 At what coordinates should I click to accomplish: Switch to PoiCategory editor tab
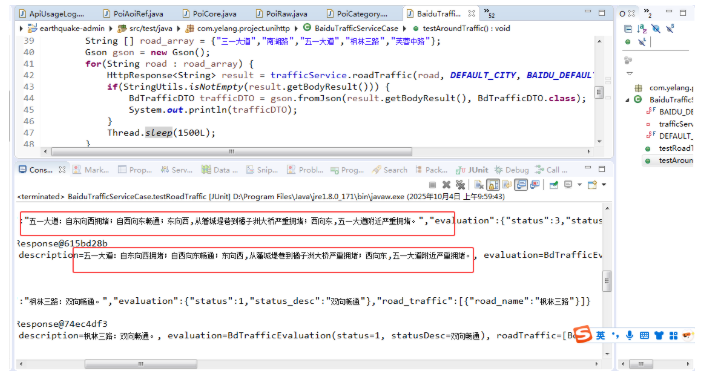[358, 14]
